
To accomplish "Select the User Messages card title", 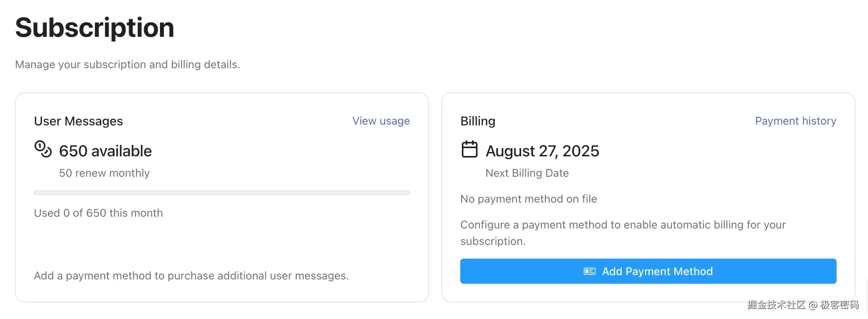I will (x=78, y=121).
